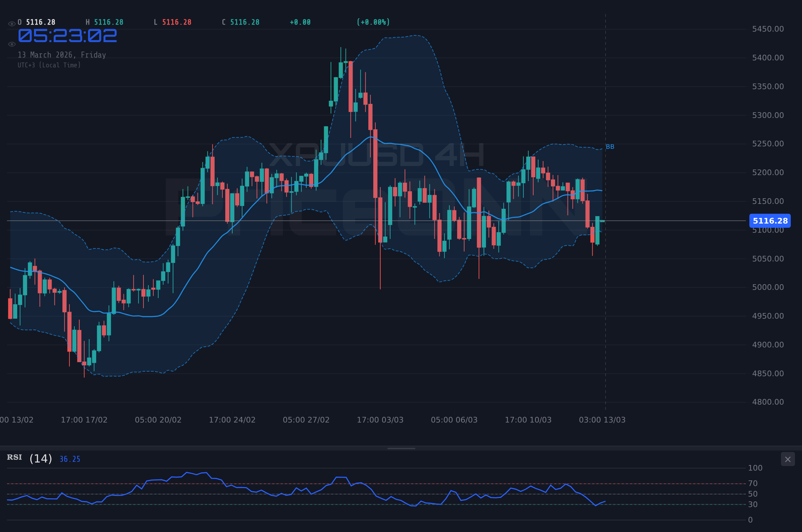Image resolution: width=802 pixels, height=532 pixels.
Task: Click the 5450.00 price axis label
Action: point(768,29)
